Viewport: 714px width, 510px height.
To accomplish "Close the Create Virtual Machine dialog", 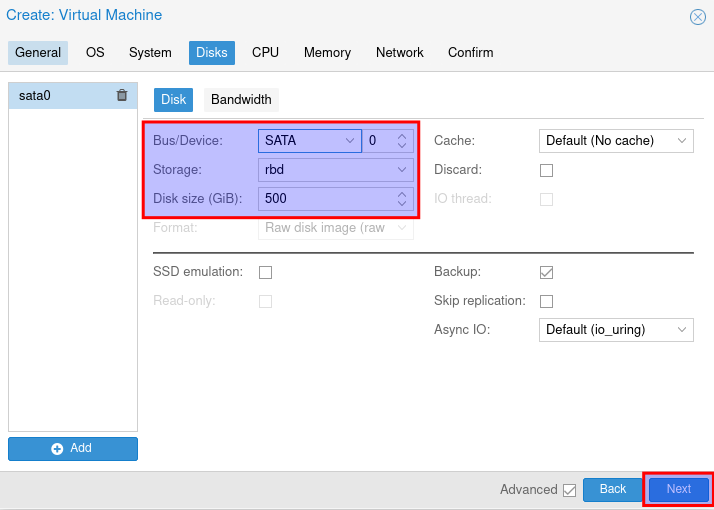I will (697, 17).
